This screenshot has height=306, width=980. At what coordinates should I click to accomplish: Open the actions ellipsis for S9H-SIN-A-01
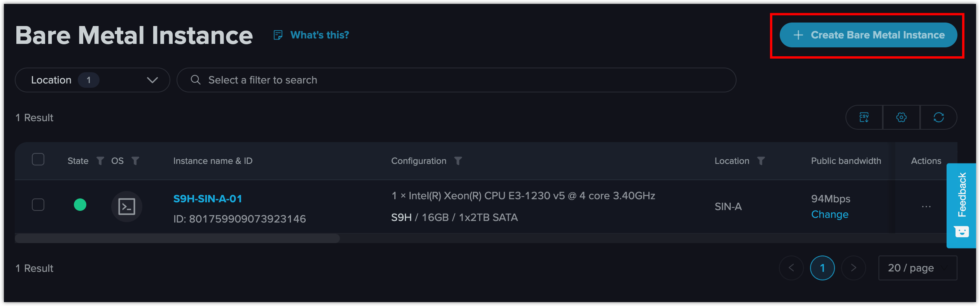pyautogui.click(x=926, y=207)
